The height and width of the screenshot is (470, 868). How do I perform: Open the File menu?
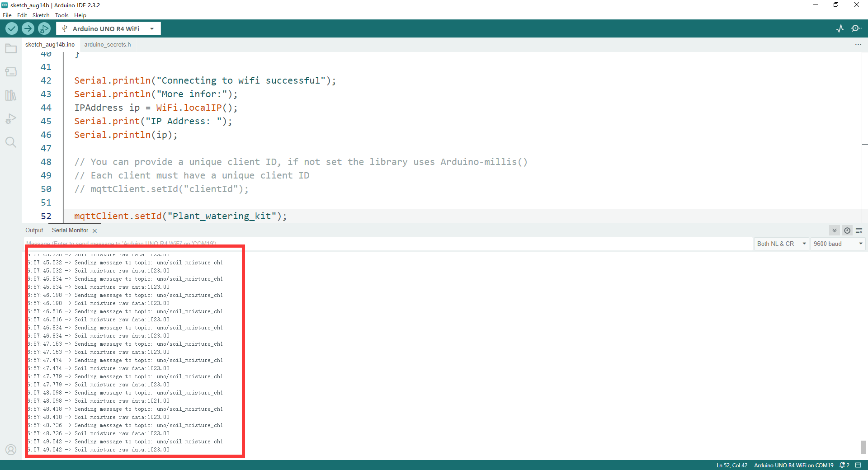7,15
